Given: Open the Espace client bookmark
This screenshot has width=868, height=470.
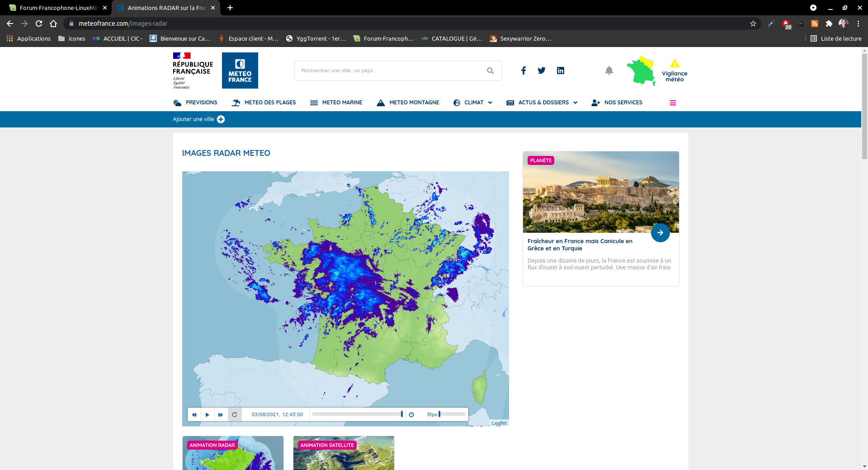Looking at the screenshot, I should 249,38.
